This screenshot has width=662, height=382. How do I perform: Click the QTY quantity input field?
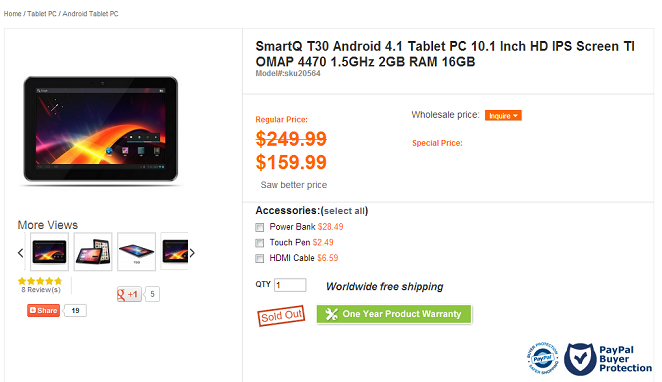[290, 285]
